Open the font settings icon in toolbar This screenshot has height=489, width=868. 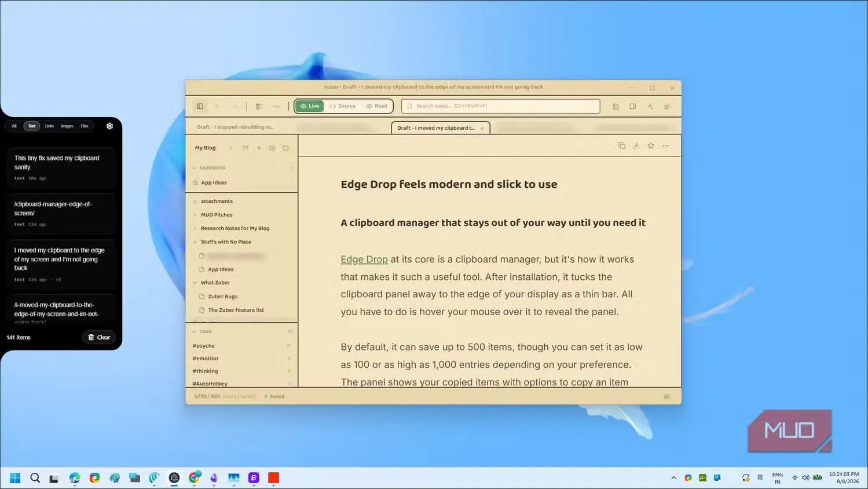pos(650,106)
